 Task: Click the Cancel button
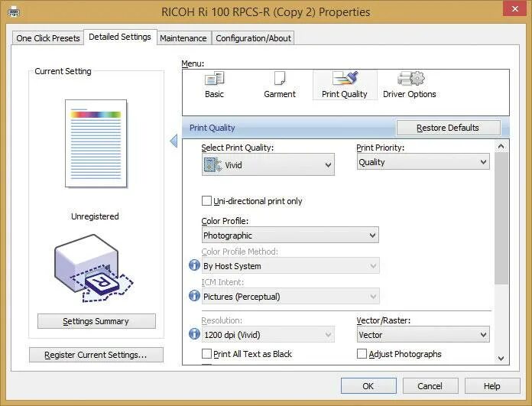(430, 386)
